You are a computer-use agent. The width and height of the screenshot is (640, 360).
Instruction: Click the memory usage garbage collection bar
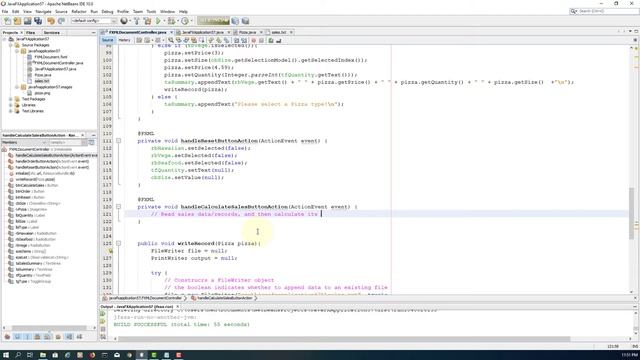click(213, 21)
